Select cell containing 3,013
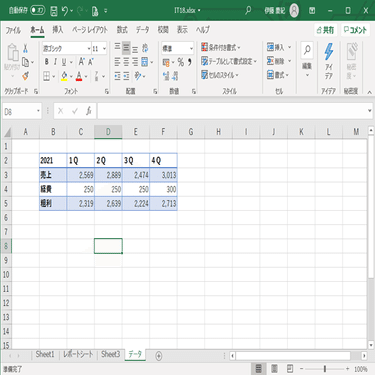Screen dimensions: 375x375 [163, 175]
